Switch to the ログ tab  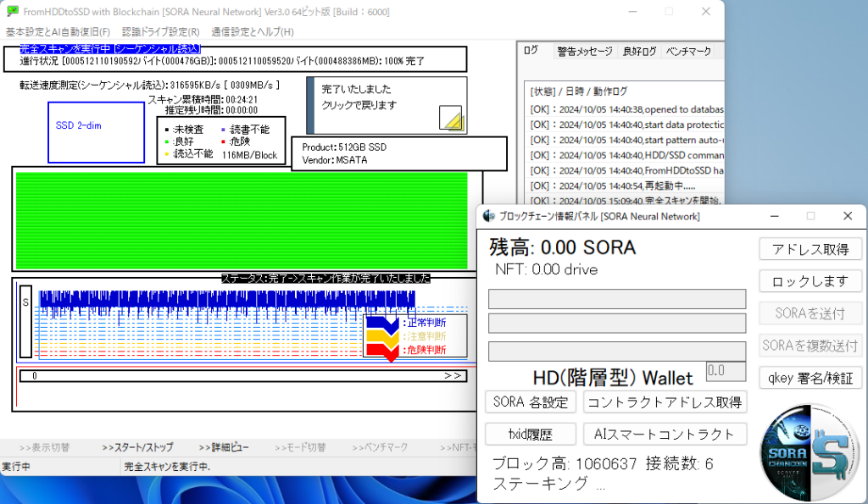pos(531,50)
